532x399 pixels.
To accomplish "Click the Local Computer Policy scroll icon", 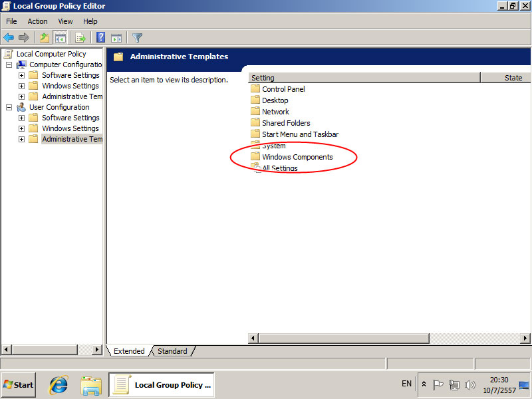I will [x=9, y=54].
